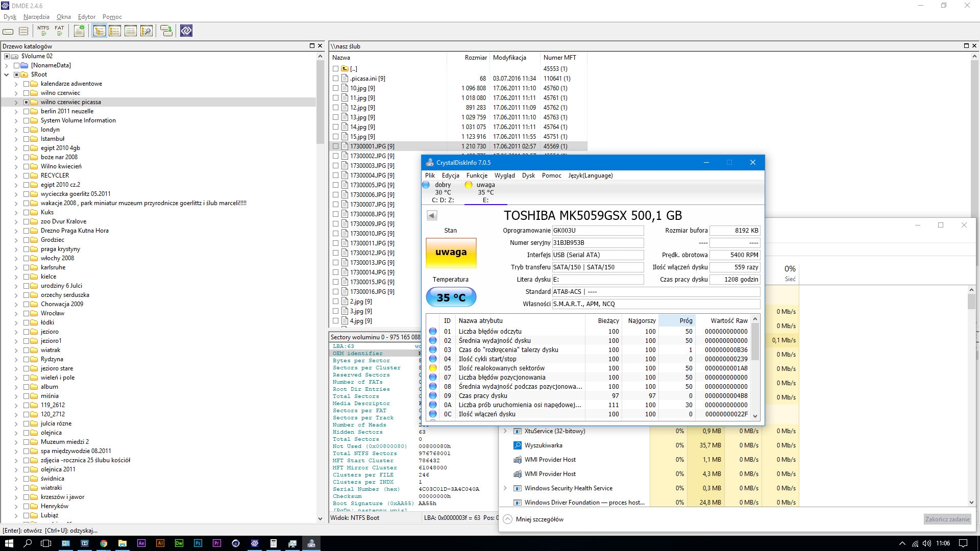This screenshot has width=980, height=551.
Task: Expand the Wrocław folder node
Action: [x=16, y=313]
